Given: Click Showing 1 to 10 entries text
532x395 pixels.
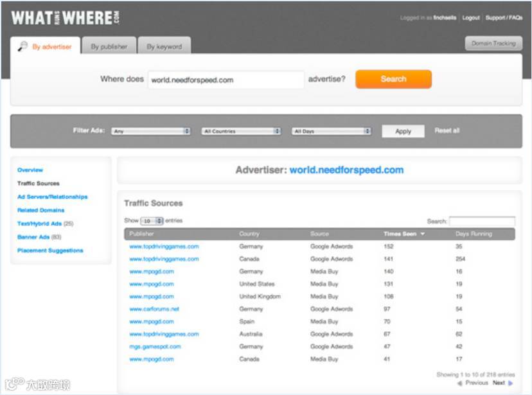Looking at the screenshot, I should 475,374.
